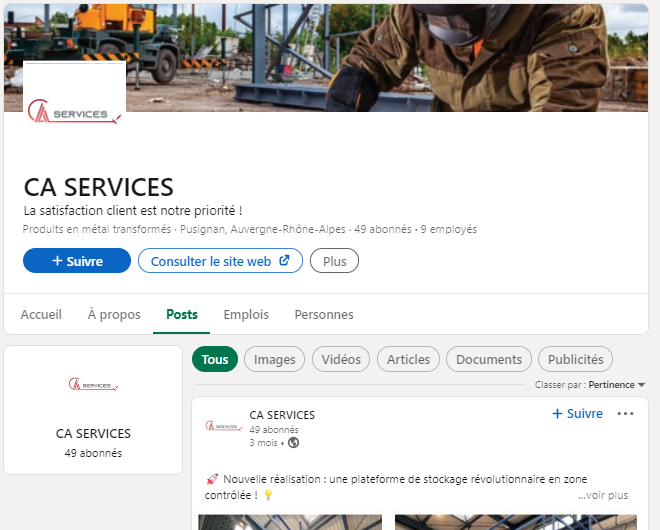This screenshot has height=530, width=660.
Task: Filter posts by Publicités
Action: [x=575, y=360]
